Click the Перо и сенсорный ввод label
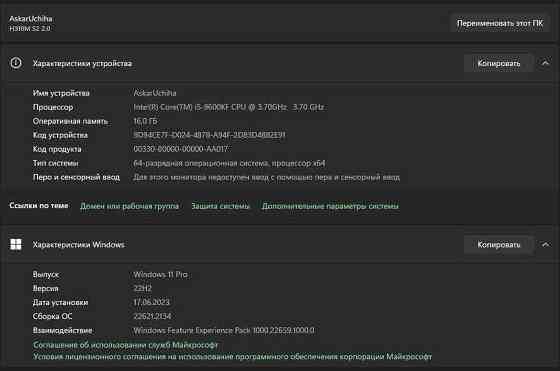 76,177
